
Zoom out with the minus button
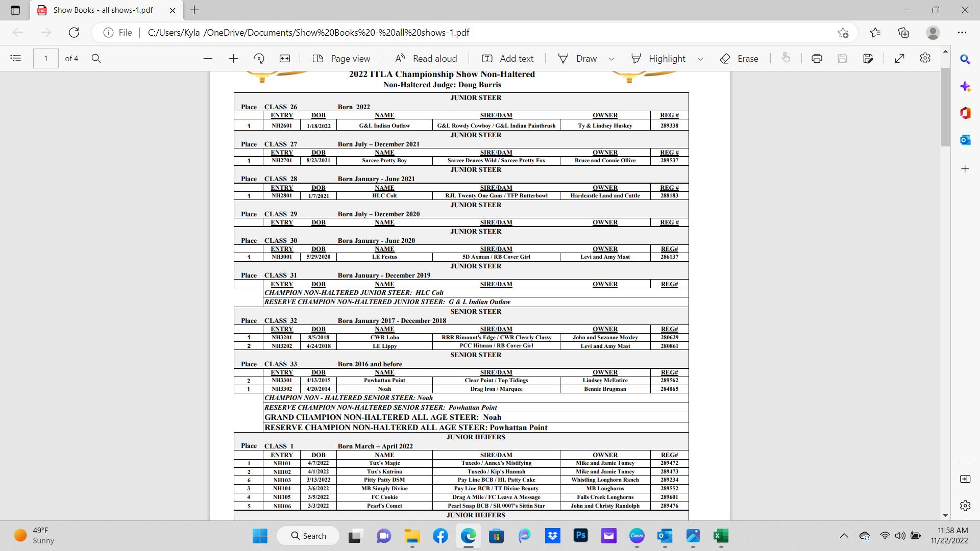[x=208, y=59]
